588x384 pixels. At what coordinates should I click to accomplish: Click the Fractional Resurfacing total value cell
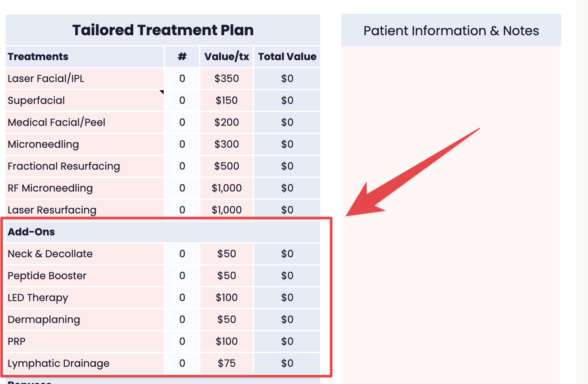(287, 166)
